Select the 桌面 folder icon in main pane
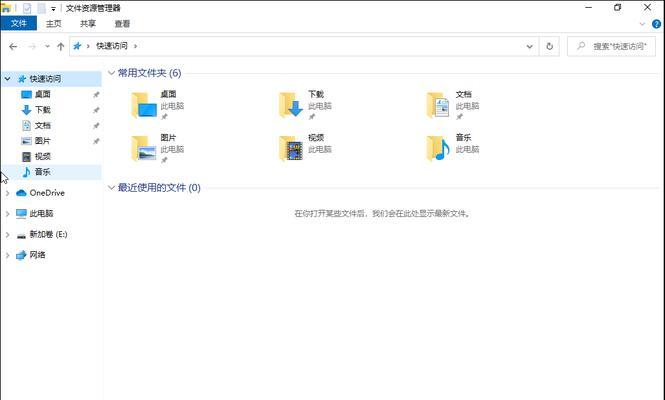 pos(144,105)
